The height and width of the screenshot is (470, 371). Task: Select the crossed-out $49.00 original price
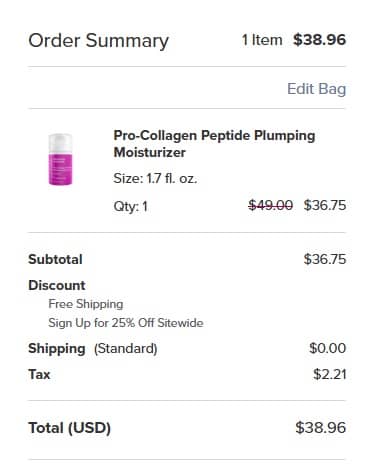pos(271,205)
